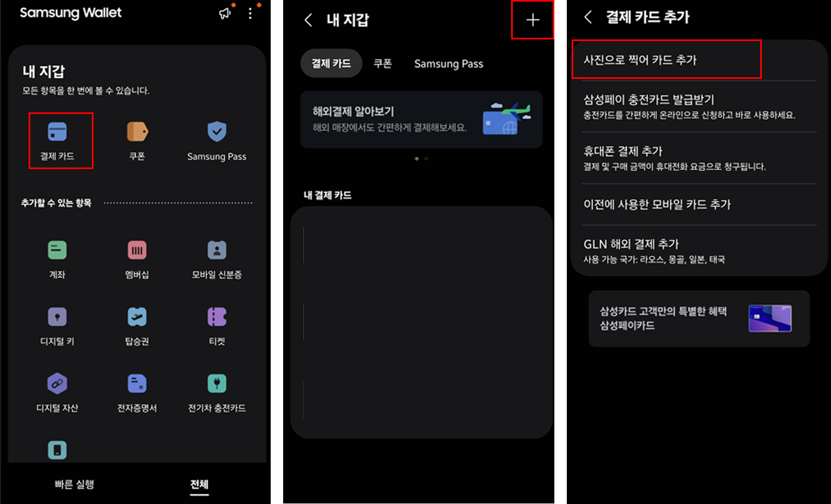Screen dimensions: 831x504
Task: Add a 전자증명서 e-certificate
Action: [x=137, y=384]
